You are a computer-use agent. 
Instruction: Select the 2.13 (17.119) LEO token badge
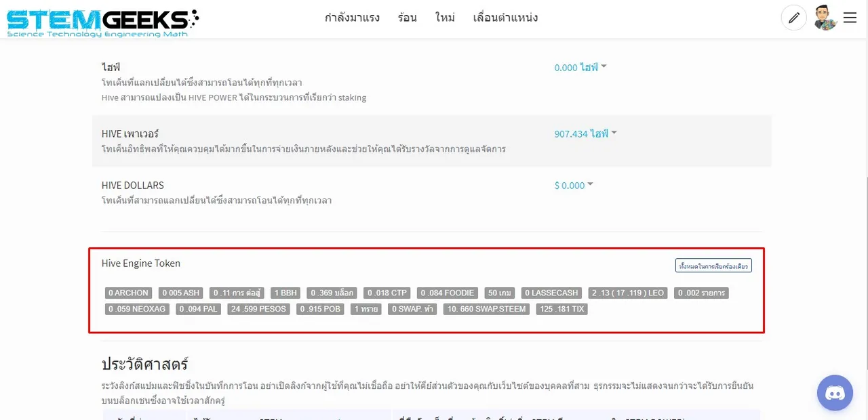coord(628,293)
